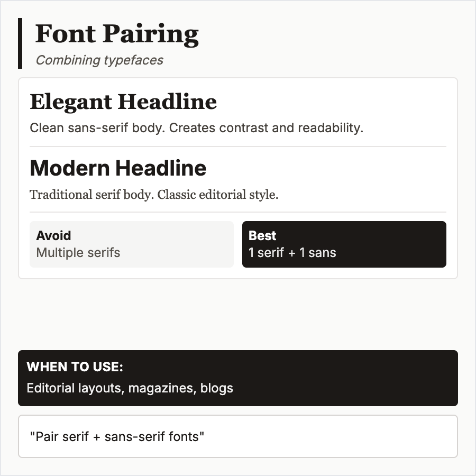Viewport: 476px width, 476px height.
Task: Click the black vertical accent bar beside title
Action: coord(20,43)
